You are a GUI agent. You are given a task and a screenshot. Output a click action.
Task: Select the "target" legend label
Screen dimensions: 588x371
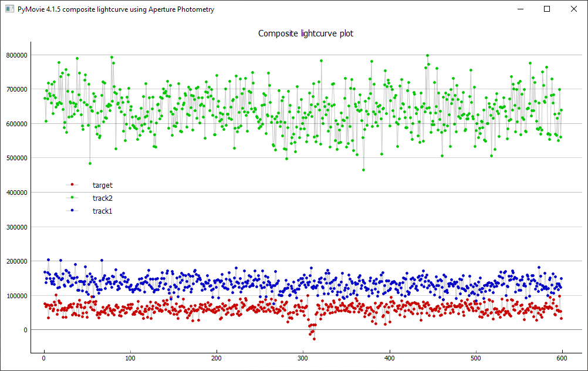click(102, 185)
